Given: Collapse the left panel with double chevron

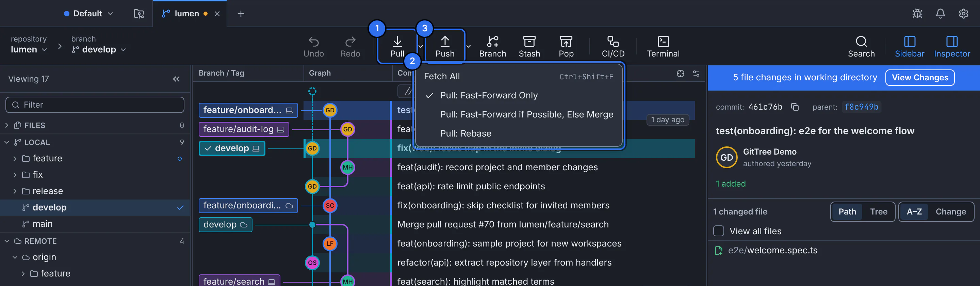Looking at the screenshot, I should tap(176, 79).
